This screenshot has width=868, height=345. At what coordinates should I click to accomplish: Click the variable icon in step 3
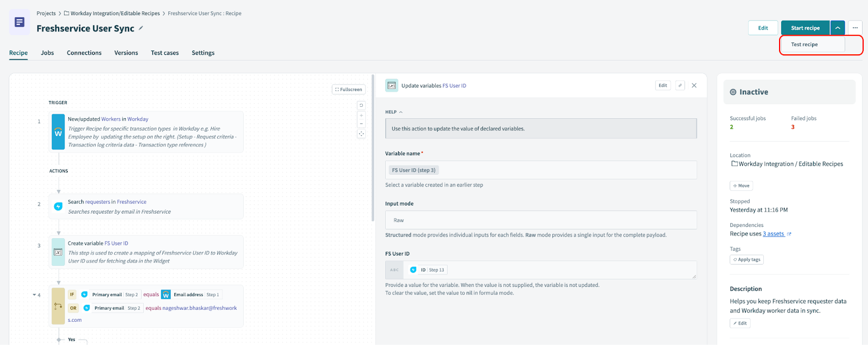58,252
